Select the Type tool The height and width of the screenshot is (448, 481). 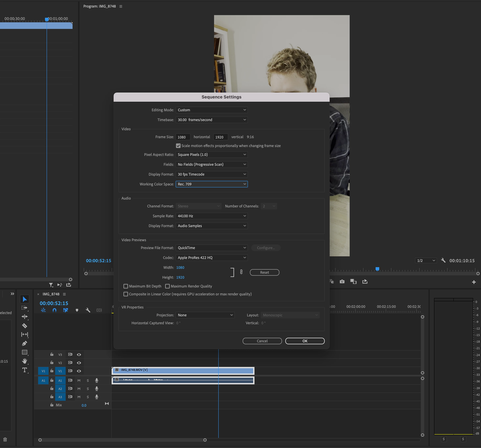point(24,370)
